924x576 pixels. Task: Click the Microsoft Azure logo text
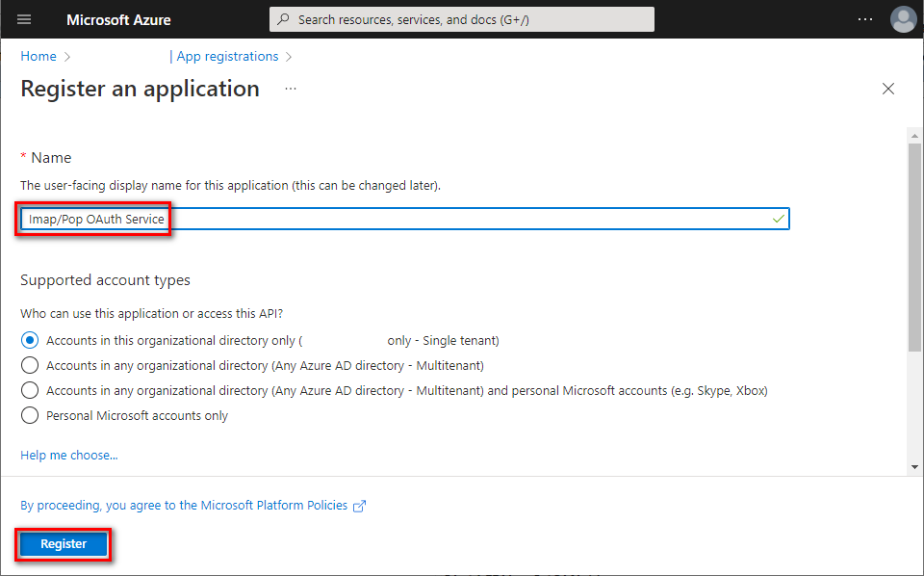point(118,19)
